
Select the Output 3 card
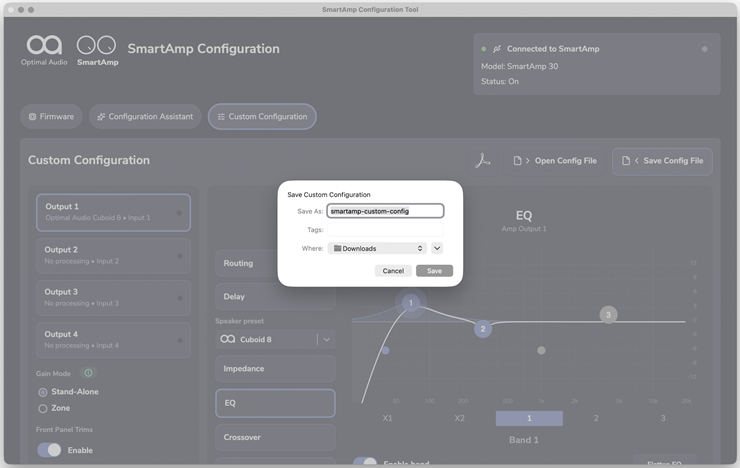click(114, 298)
